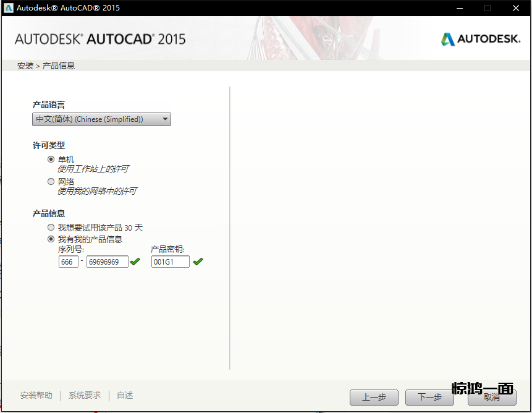The width and height of the screenshot is (532, 413).
Task: Click the 上一步 back button
Action: pos(374,397)
